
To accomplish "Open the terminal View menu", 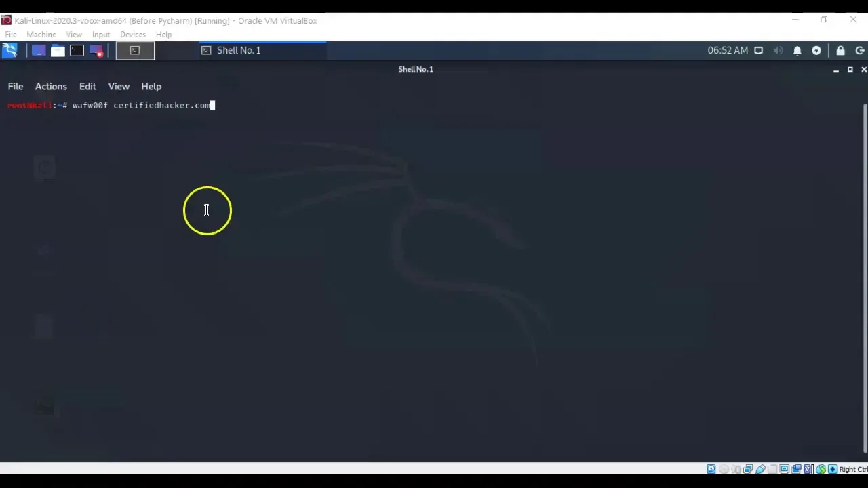I will (x=119, y=87).
